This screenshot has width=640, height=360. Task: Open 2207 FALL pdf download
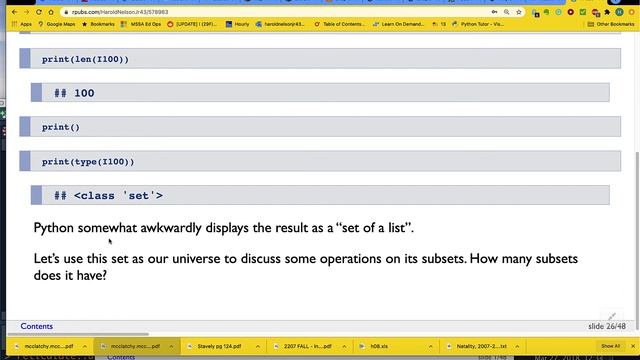[304, 346]
